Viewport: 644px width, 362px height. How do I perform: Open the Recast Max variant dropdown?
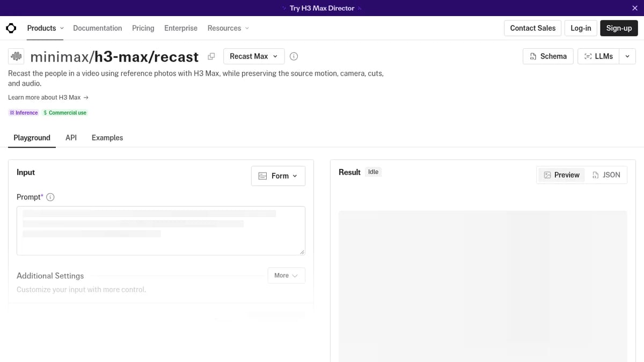pyautogui.click(x=253, y=56)
